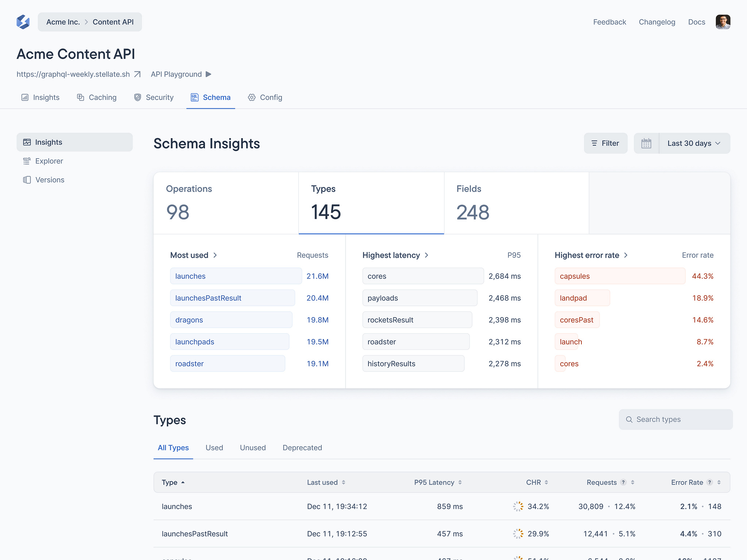Click the breadcrumb chevron after Acme Inc.
The width and height of the screenshot is (747, 560).
(86, 22)
